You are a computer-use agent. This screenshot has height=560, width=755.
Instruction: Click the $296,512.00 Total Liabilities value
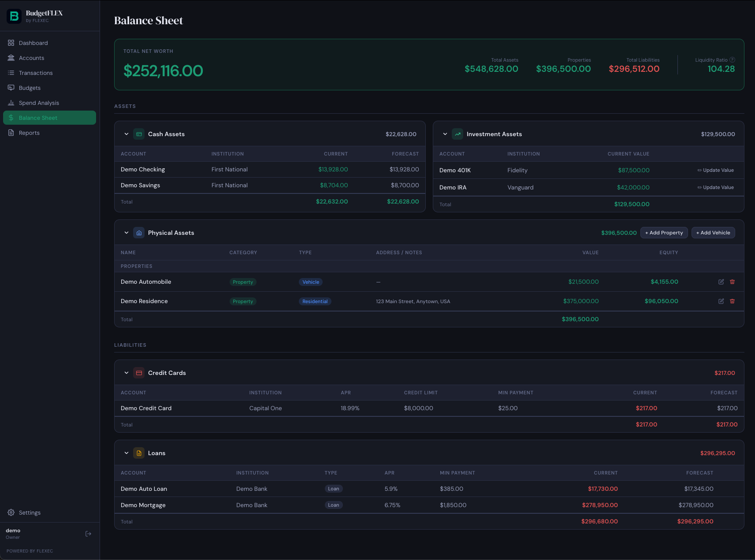point(634,69)
